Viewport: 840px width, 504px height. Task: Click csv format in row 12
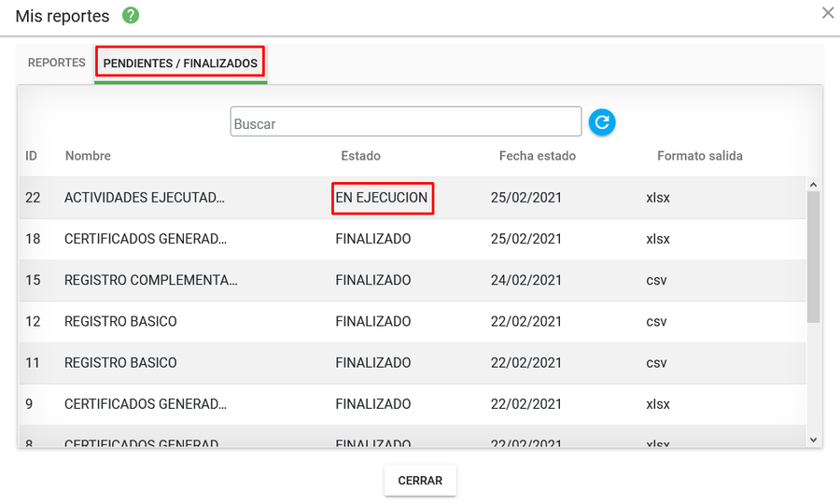point(656,322)
